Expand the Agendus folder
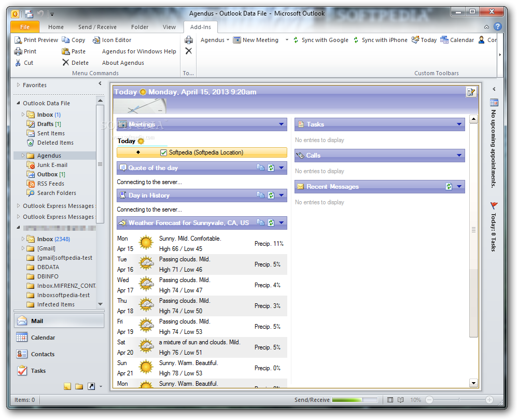 23,156
